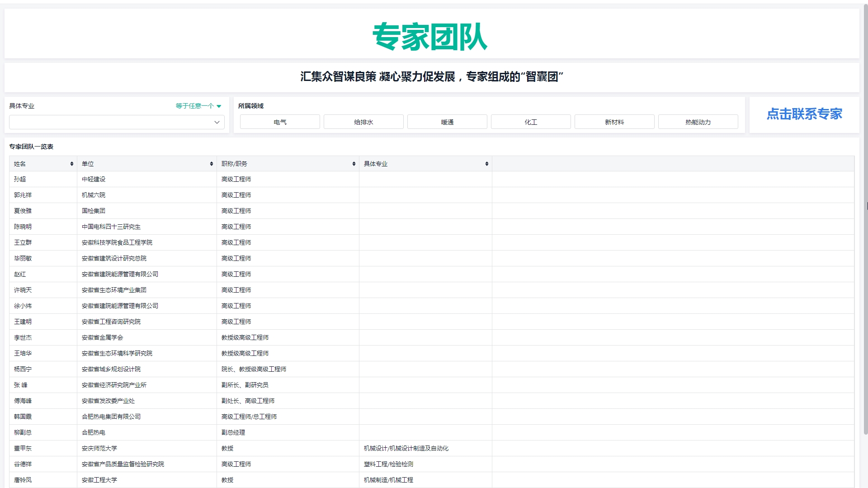Click the unit cell 安徽省工程咨询研究院
This screenshot has height=488, width=868.
tap(147, 322)
